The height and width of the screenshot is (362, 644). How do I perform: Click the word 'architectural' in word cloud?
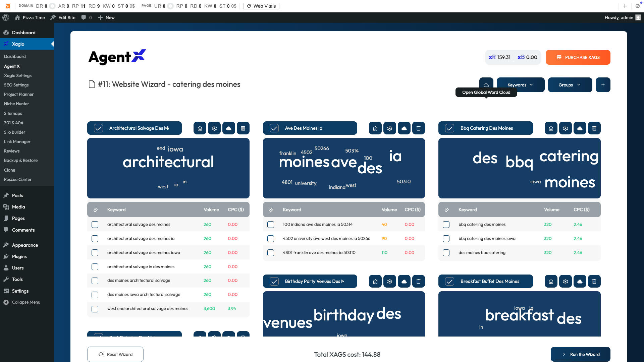click(168, 162)
